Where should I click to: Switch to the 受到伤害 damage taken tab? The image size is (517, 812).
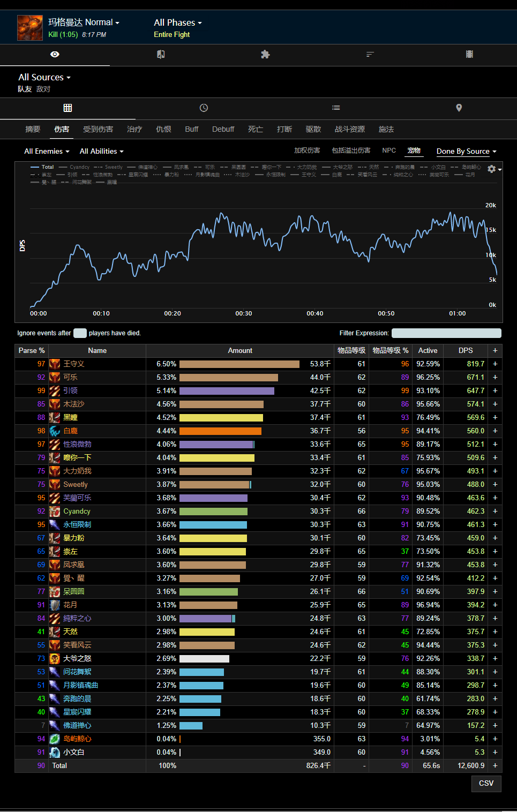tap(98, 129)
